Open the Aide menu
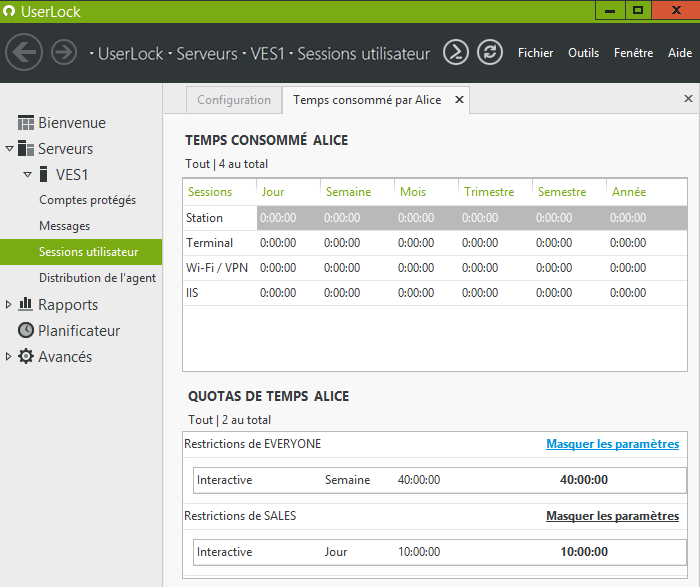 click(680, 53)
